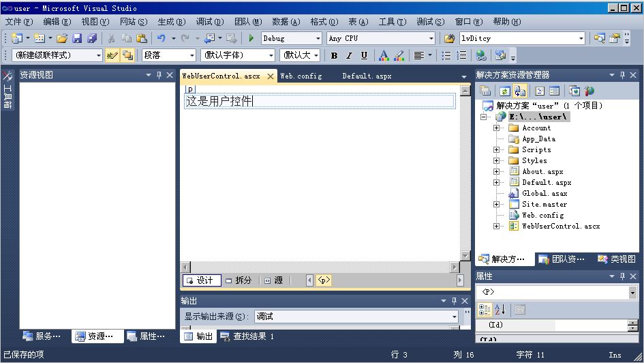Screen dimensions: 644x363
Task: Switch to the Class View tab
Action: coord(617,259)
